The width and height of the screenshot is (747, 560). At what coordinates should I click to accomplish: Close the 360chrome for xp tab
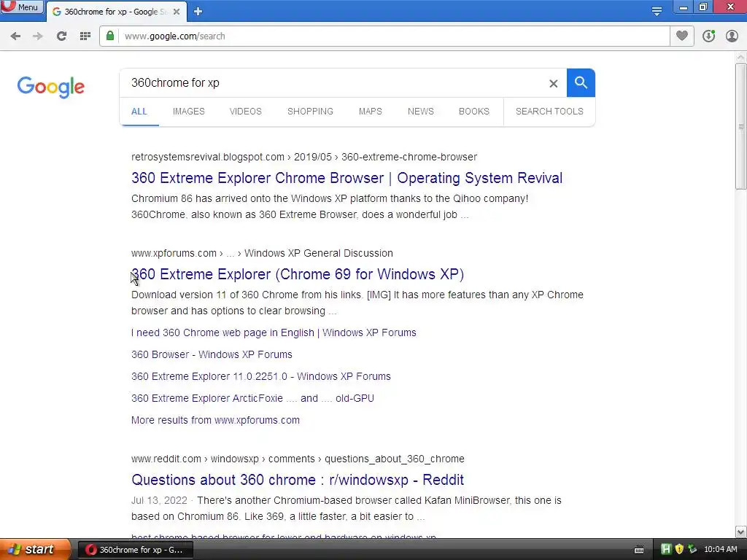point(177,12)
